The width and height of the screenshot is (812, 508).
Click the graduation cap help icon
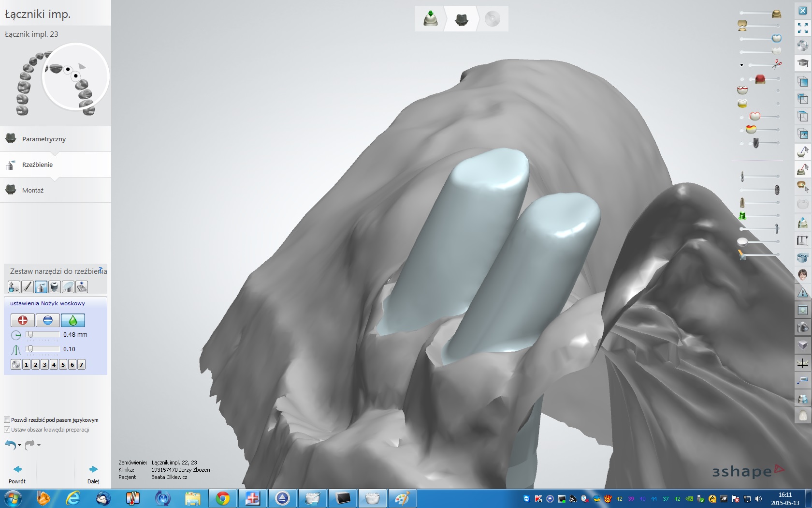click(x=802, y=63)
